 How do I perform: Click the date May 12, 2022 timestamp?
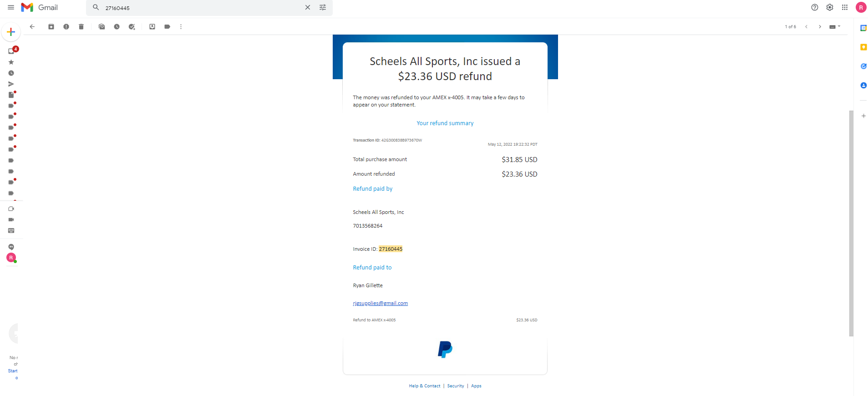513,144
